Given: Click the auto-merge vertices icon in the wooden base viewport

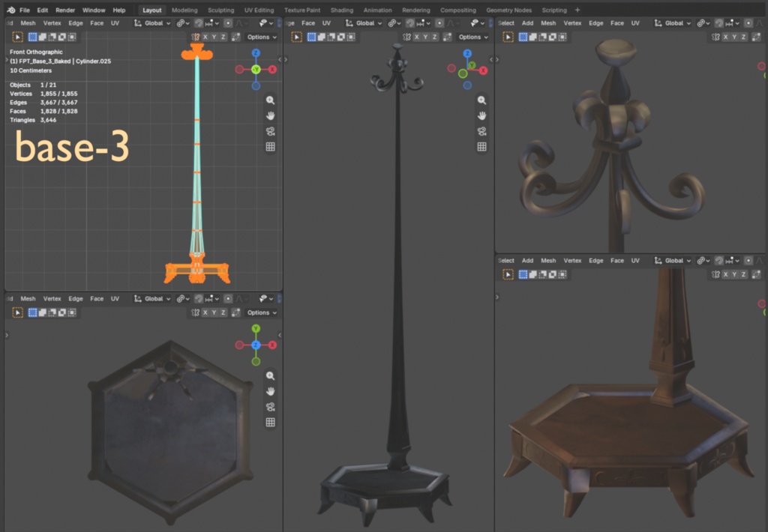Looking at the screenshot, I should click(x=757, y=274).
